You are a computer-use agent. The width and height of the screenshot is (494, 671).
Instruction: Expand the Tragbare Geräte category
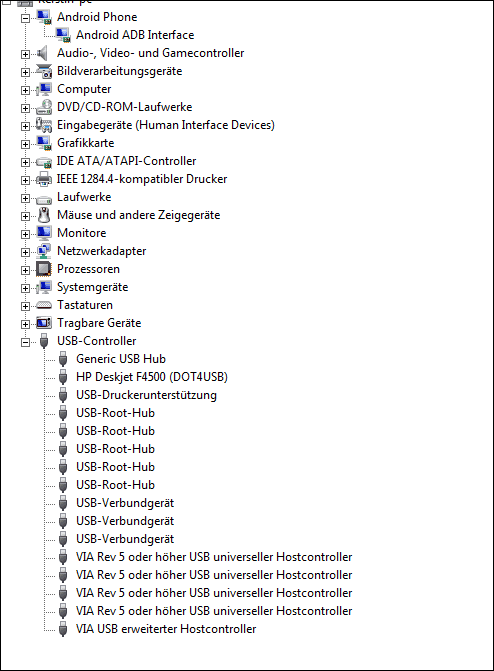pos(25,324)
